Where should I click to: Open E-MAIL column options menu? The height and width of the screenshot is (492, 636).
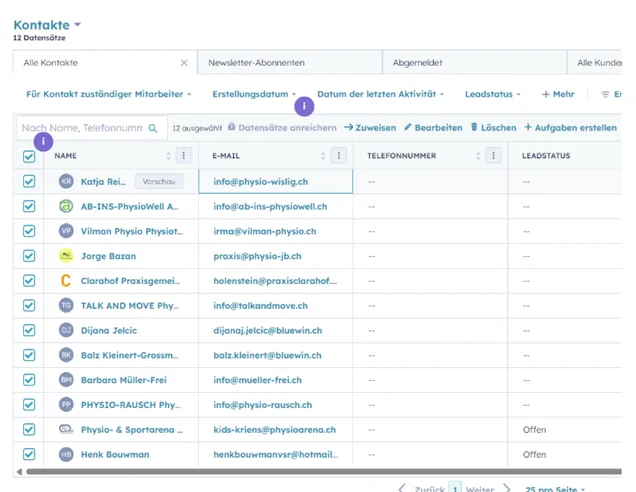[339, 155]
